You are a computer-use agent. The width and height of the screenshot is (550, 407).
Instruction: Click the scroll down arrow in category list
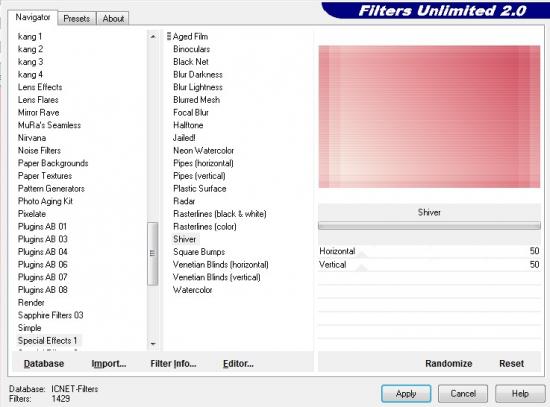pyautogui.click(x=153, y=344)
